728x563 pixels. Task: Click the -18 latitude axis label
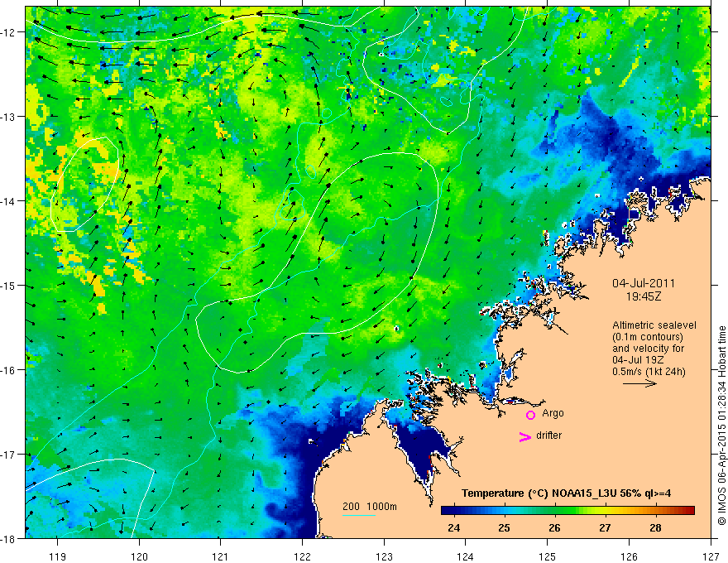(9, 539)
